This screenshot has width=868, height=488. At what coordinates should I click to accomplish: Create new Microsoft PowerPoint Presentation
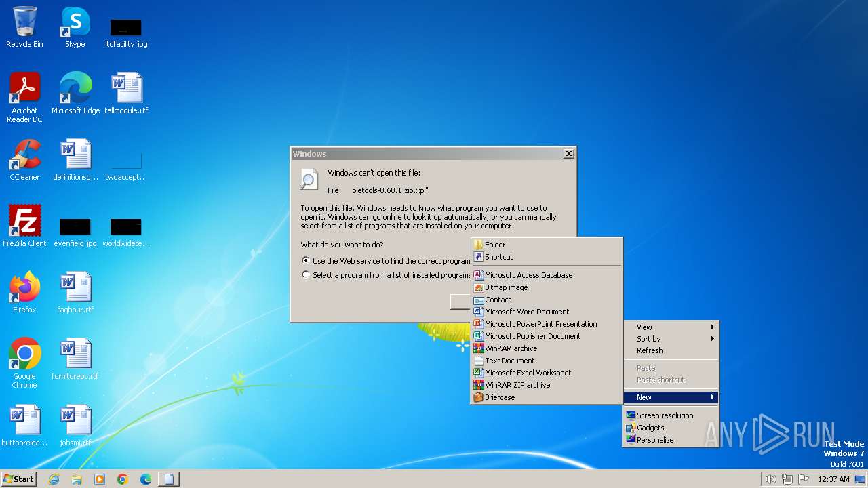(x=547, y=324)
